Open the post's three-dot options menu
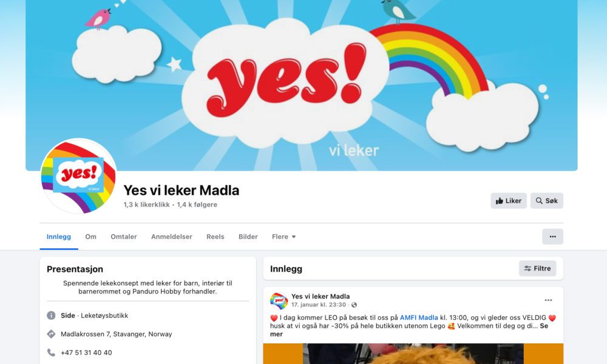The image size is (607, 364). (548, 300)
